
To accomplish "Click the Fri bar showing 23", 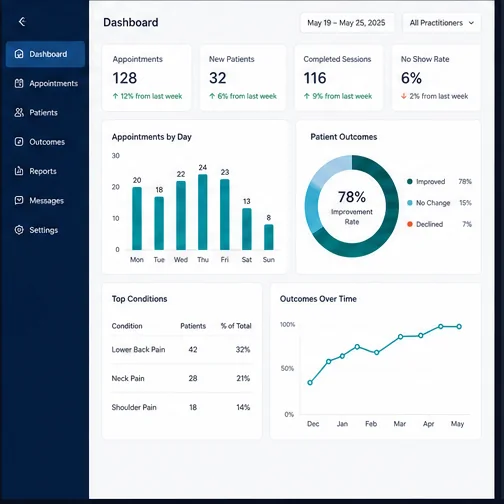I will pyautogui.click(x=225, y=215).
